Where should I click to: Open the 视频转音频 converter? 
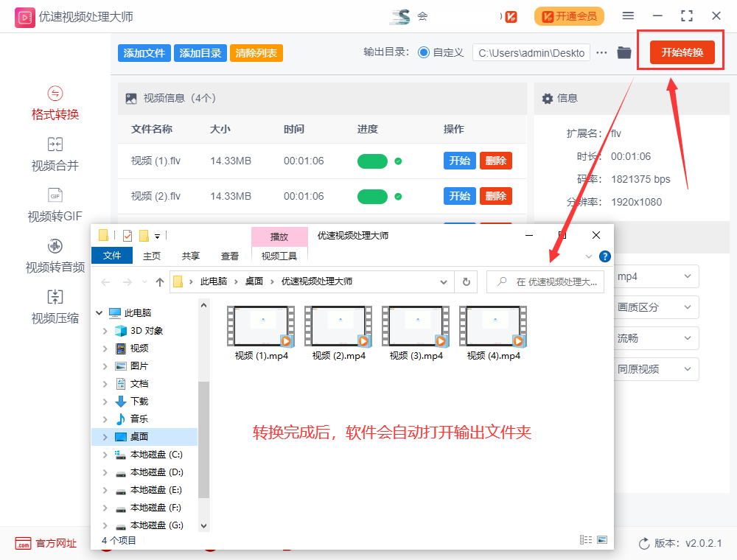[54, 258]
